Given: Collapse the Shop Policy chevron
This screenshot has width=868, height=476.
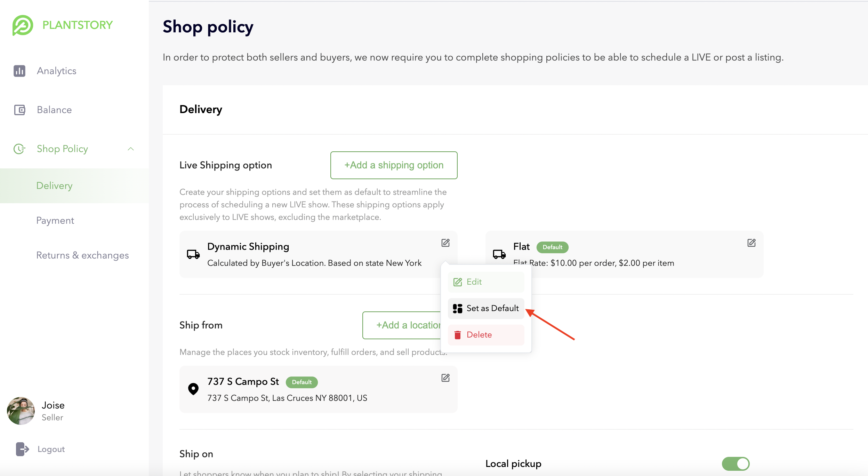Looking at the screenshot, I should coord(131,149).
